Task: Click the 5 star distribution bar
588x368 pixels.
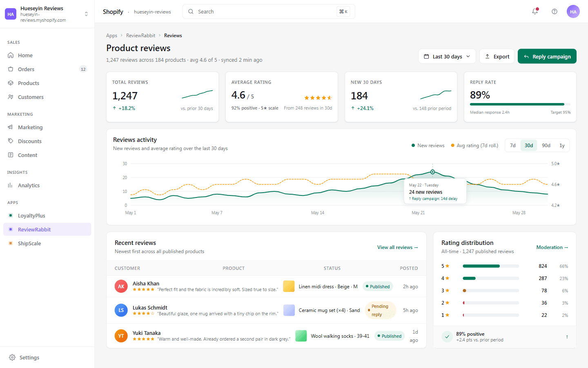Action: pyautogui.click(x=491, y=266)
